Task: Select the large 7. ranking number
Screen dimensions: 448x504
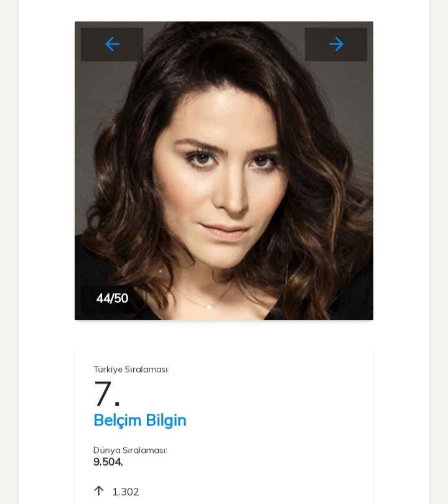Action: [106, 394]
